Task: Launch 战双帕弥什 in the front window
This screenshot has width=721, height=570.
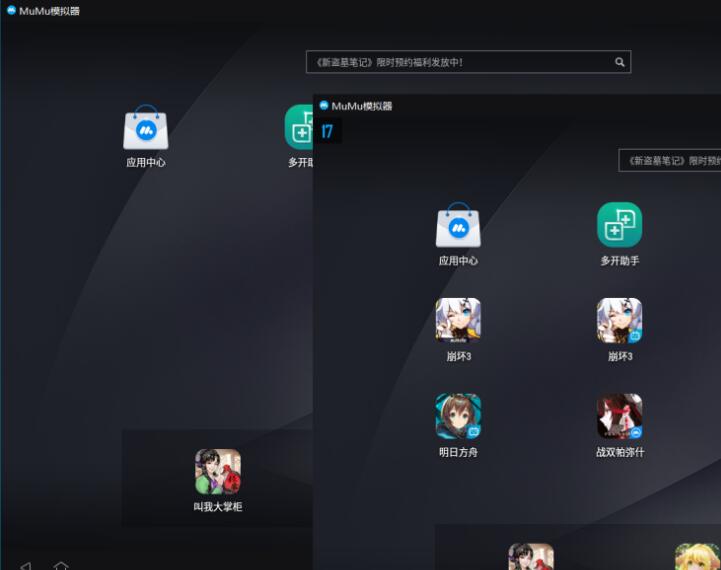Action: (619, 416)
